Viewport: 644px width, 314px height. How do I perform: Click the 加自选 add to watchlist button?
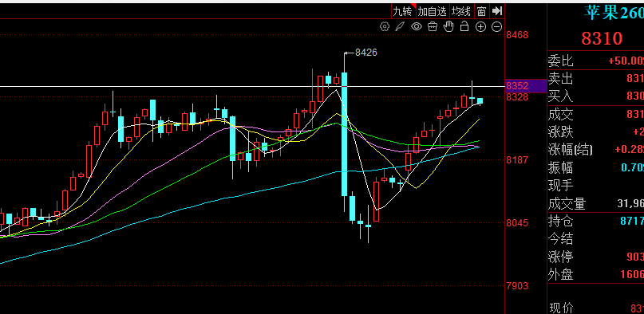432,11
